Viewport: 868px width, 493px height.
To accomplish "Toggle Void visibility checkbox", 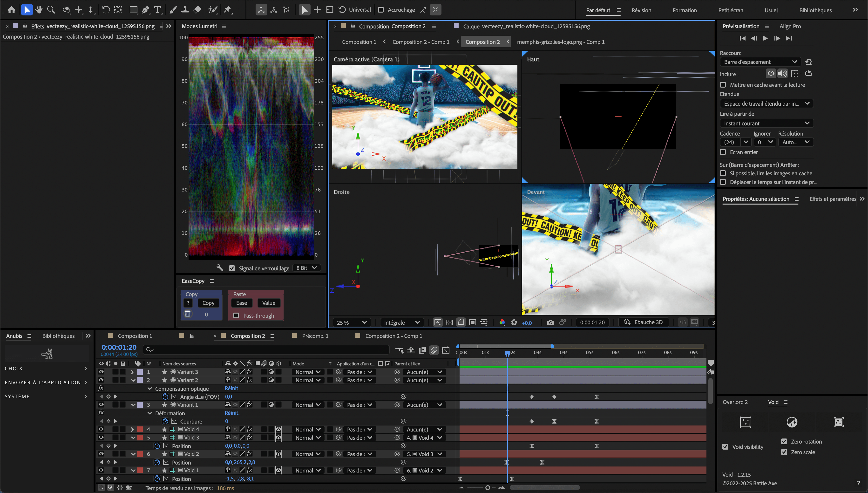I will 725,447.
